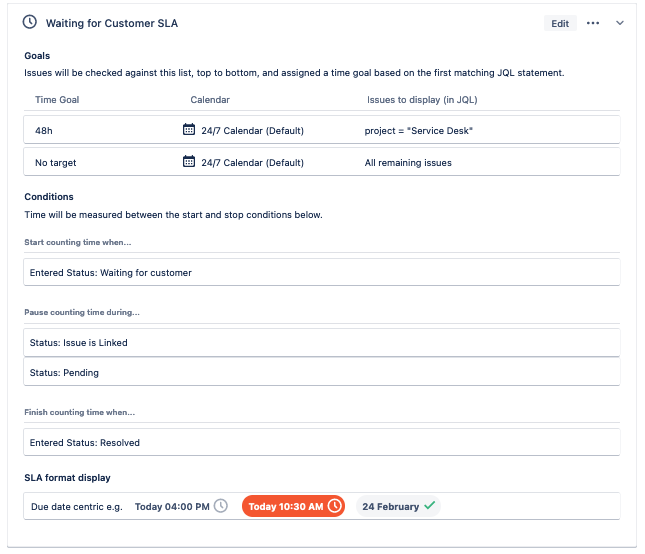Viewport: 645px width, 554px height.
Task: Click the Calendar column header
Action: tap(210, 100)
